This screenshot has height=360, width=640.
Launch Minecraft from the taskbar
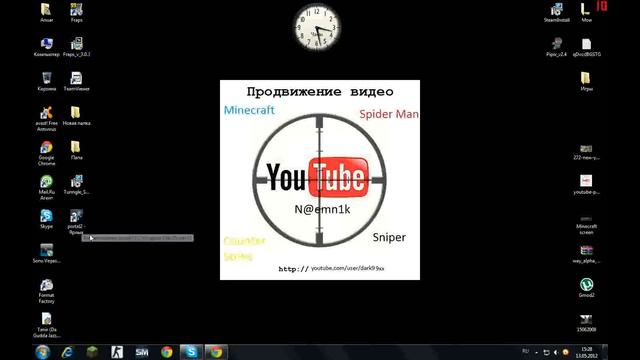point(92,352)
